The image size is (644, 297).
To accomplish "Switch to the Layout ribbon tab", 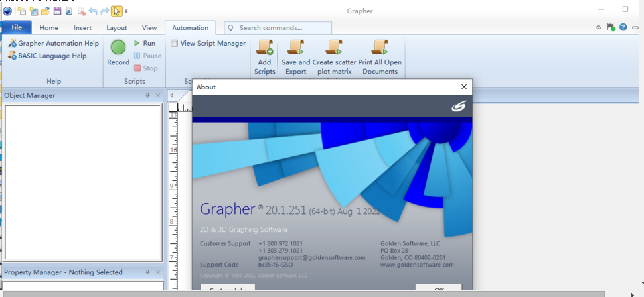I will pyautogui.click(x=117, y=27).
